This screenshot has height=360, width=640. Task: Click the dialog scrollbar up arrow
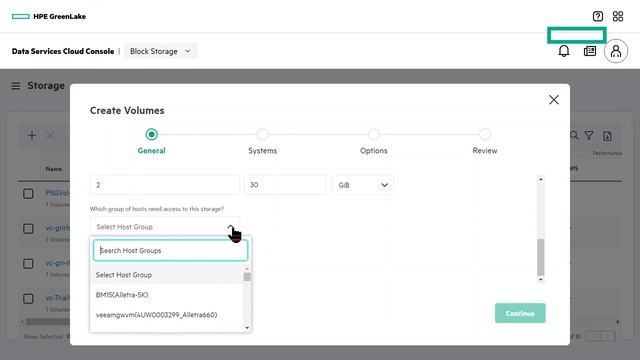tap(541, 179)
